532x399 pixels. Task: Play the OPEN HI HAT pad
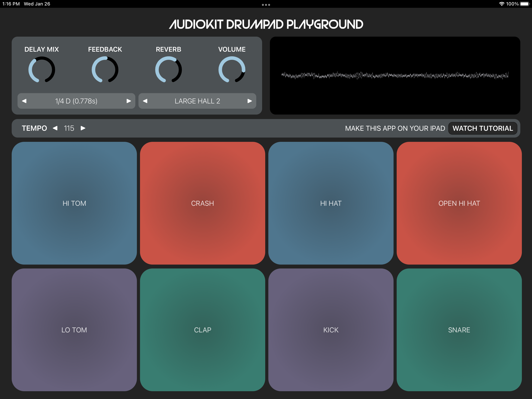[x=459, y=203]
